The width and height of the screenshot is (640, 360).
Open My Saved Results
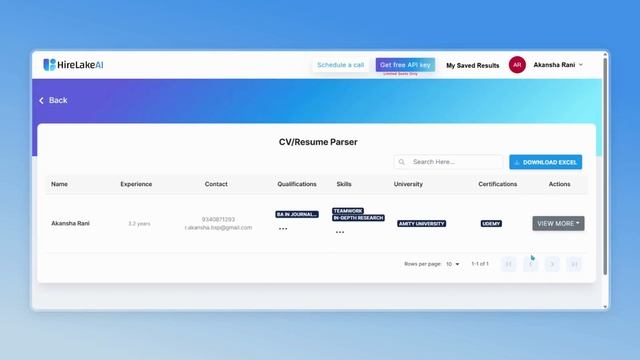[x=472, y=65]
